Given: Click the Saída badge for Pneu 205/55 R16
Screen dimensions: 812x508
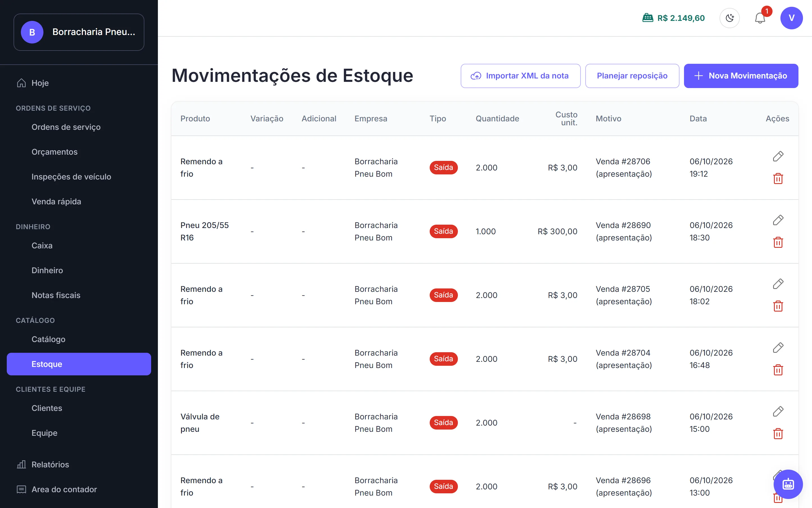Looking at the screenshot, I should [443, 231].
